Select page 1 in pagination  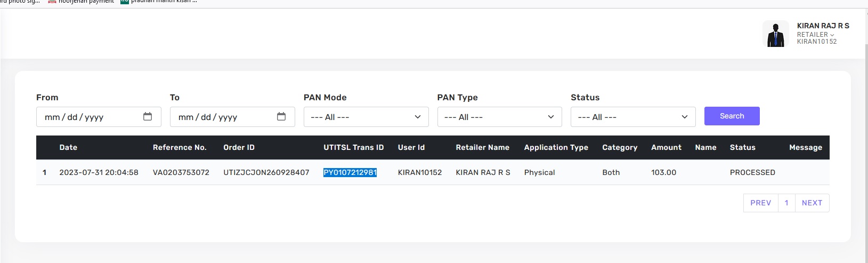786,203
